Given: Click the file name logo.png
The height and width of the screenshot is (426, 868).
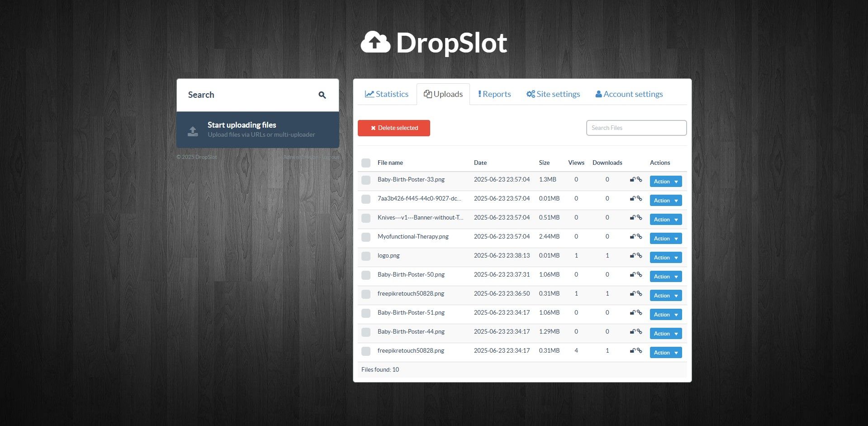Looking at the screenshot, I should pyautogui.click(x=389, y=256).
